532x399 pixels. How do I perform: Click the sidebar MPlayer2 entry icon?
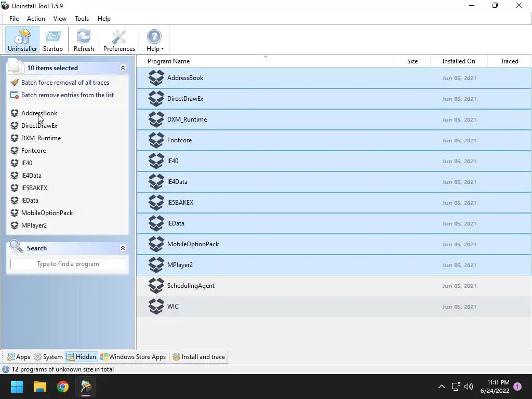coord(14,225)
